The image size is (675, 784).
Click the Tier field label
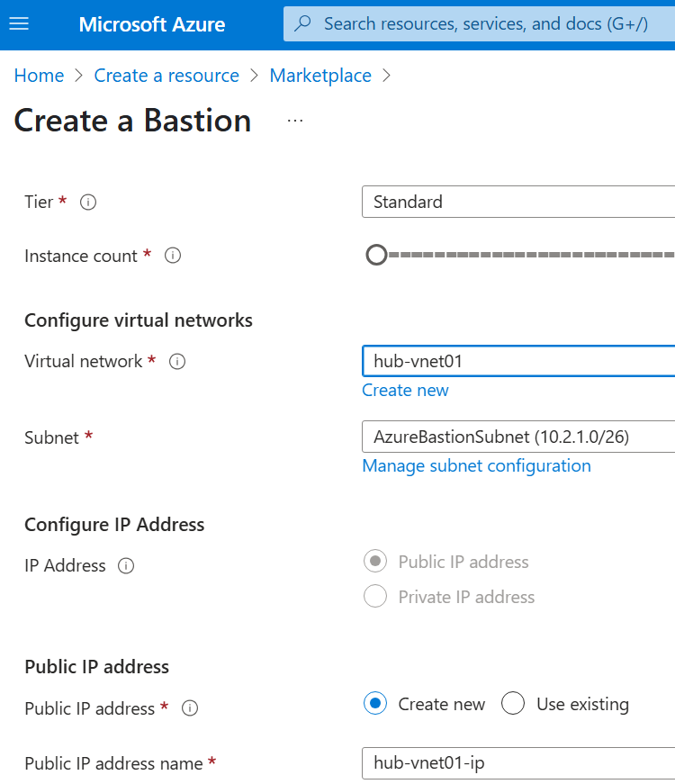click(39, 202)
